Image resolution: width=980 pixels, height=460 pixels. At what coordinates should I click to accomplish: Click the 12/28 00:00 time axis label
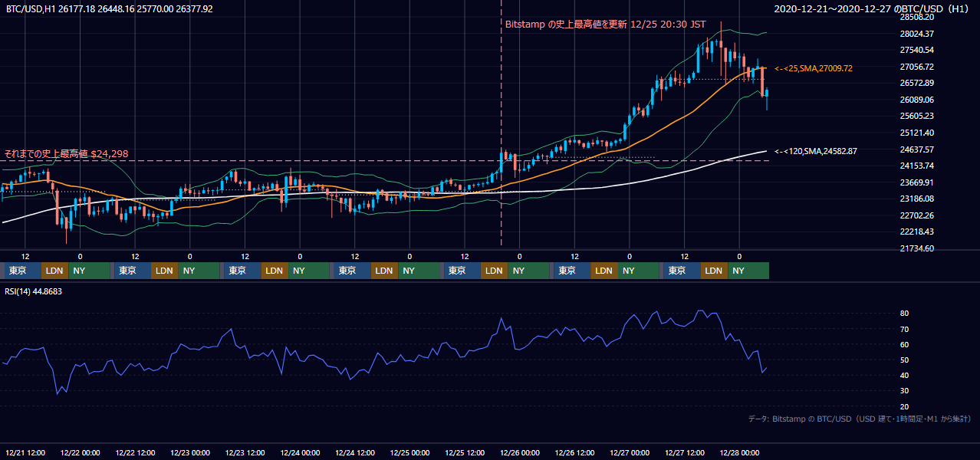coord(740,452)
